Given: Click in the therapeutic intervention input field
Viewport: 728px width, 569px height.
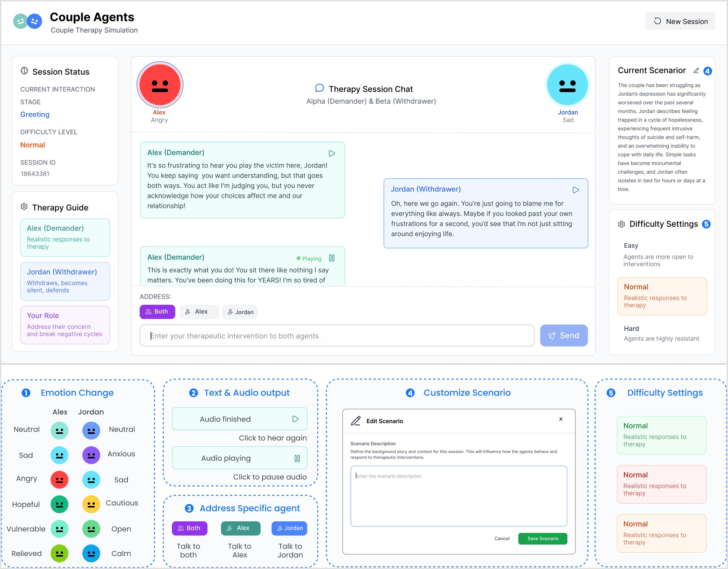Looking at the screenshot, I should (337, 336).
